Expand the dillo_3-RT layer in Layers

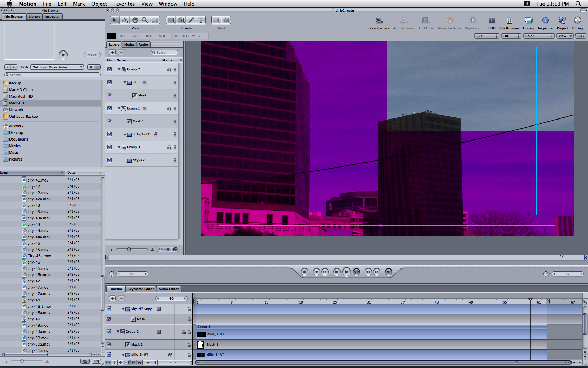125,134
